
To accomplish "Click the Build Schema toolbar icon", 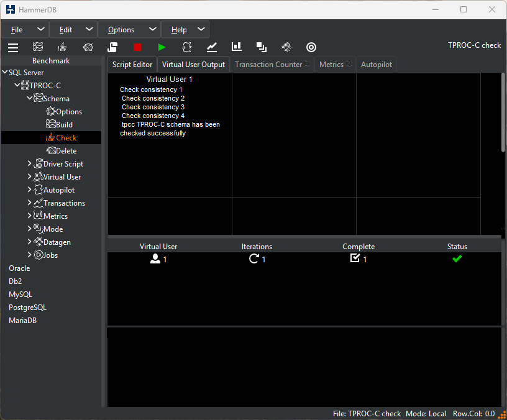I will point(38,47).
